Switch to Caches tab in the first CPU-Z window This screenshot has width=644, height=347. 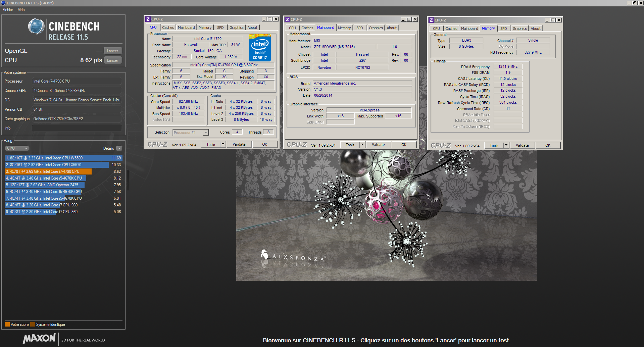click(168, 28)
